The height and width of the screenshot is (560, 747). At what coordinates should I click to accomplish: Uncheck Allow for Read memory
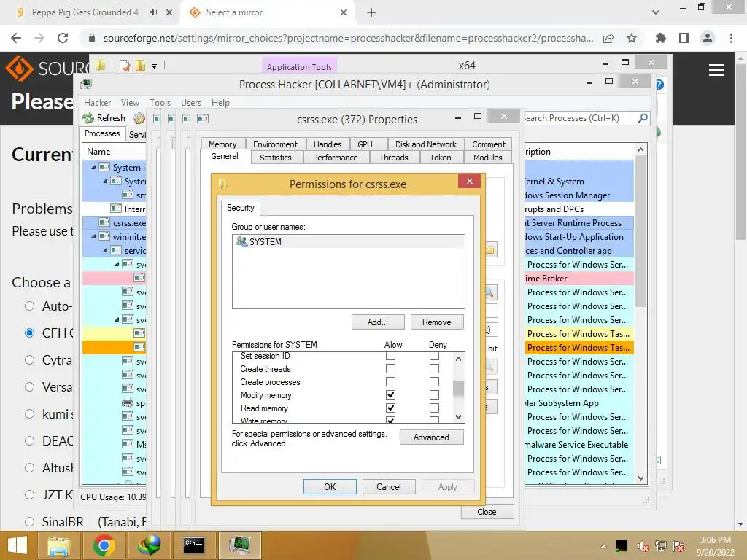390,408
